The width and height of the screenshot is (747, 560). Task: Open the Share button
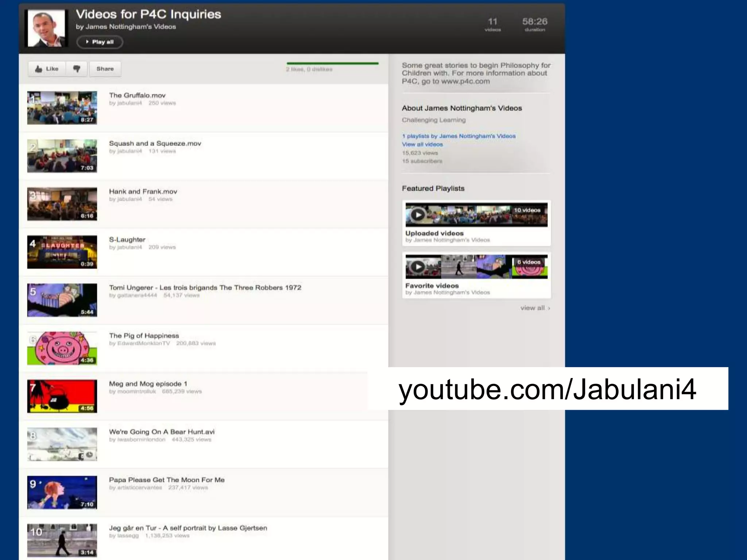(105, 69)
